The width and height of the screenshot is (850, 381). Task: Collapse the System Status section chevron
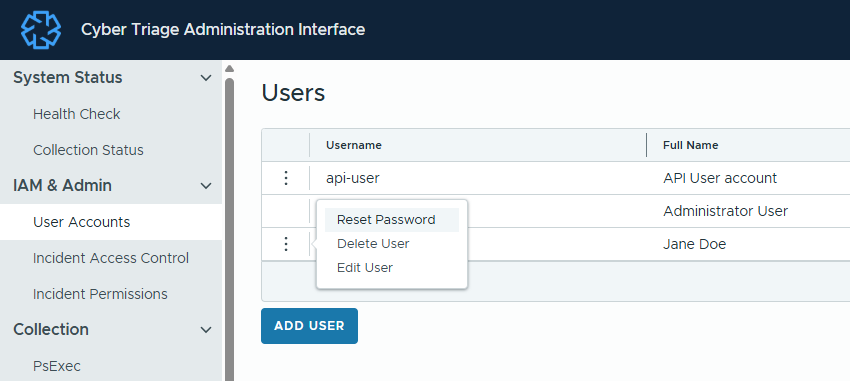coord(206,78)
